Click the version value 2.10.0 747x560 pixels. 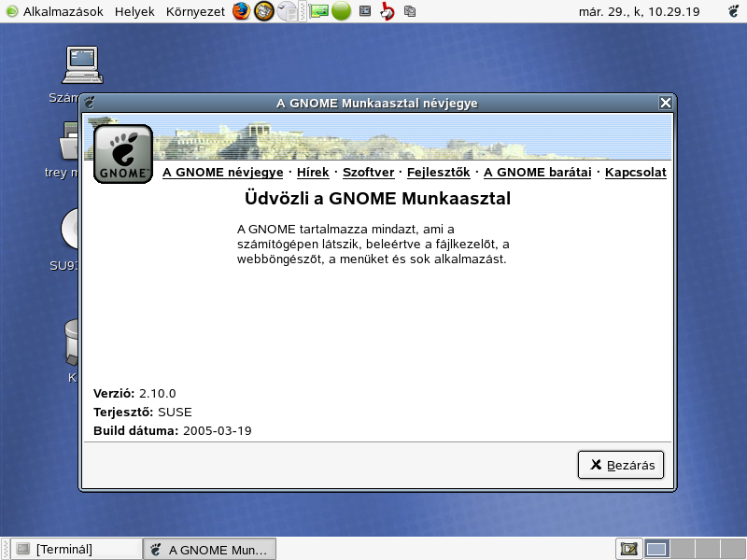click(x=157, y=393)
